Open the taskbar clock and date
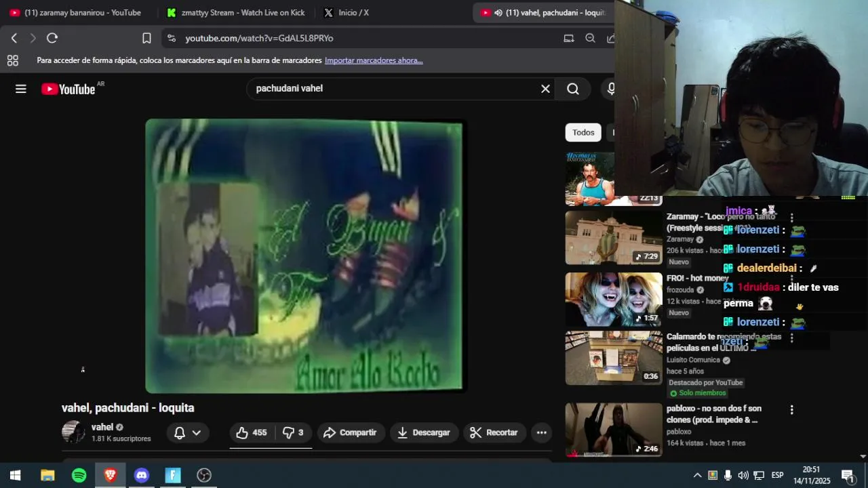 pyautogui.click(x=812, y=475)
